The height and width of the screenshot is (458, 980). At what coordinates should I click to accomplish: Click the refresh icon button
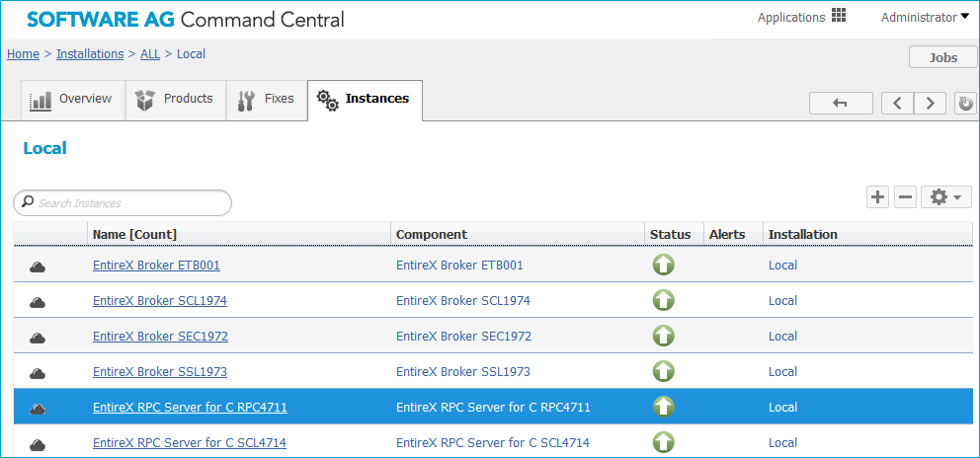(x=965, y=103)
